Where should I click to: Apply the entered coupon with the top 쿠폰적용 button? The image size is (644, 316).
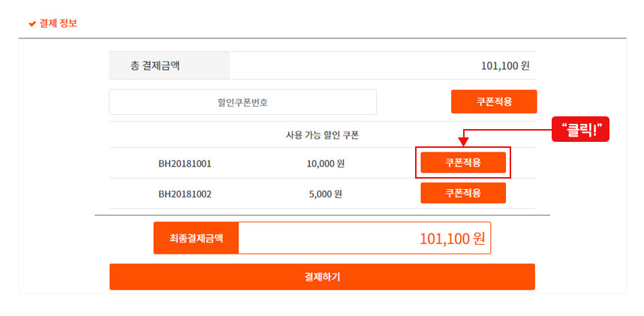494,101
